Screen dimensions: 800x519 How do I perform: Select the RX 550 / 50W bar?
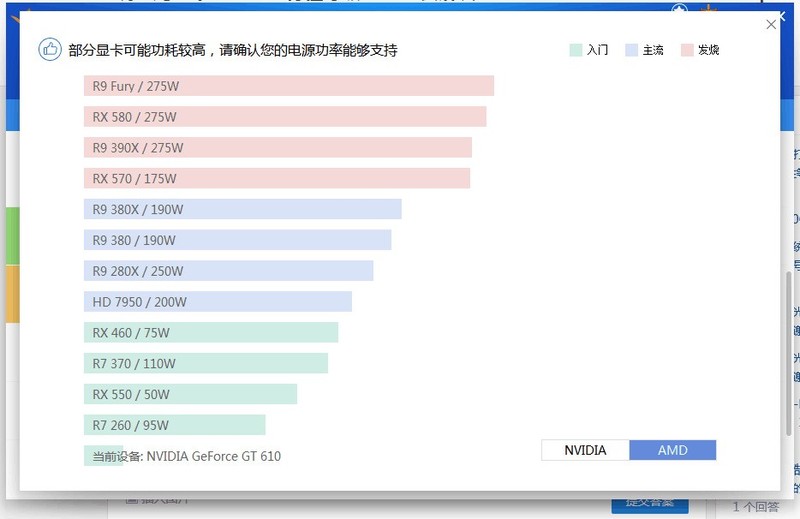point(190,394)
